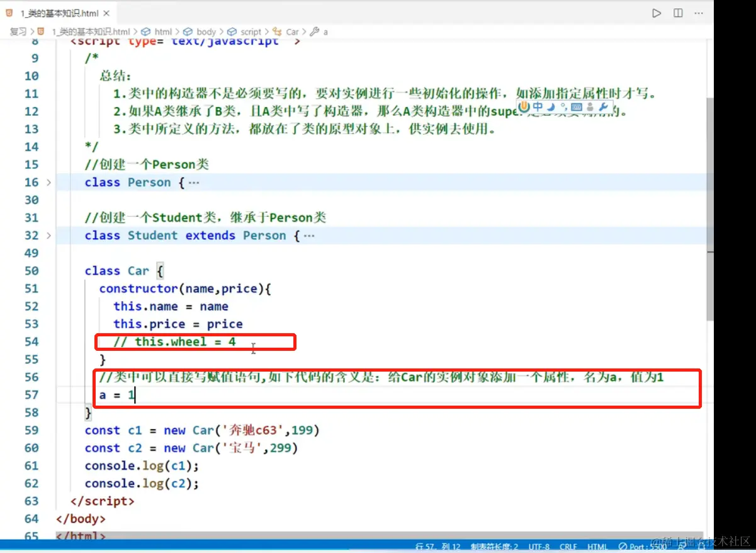Click the closing </script> tag
Screen dimensions: 756x553
103,501
